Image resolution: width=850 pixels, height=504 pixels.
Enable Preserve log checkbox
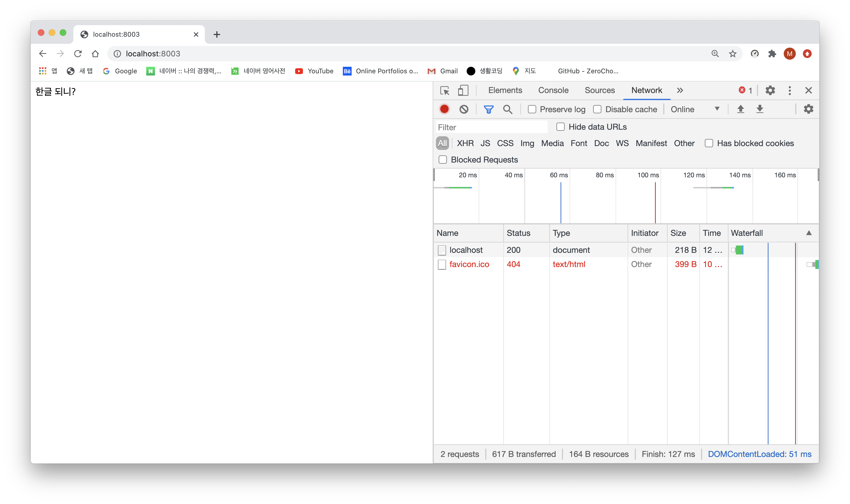click(532, 109)
